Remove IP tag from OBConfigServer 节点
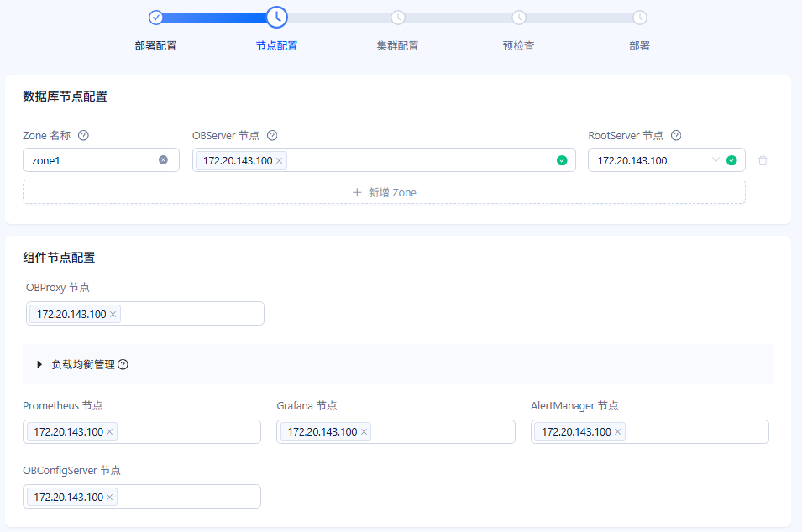The image size is (802, 532). 109,498
